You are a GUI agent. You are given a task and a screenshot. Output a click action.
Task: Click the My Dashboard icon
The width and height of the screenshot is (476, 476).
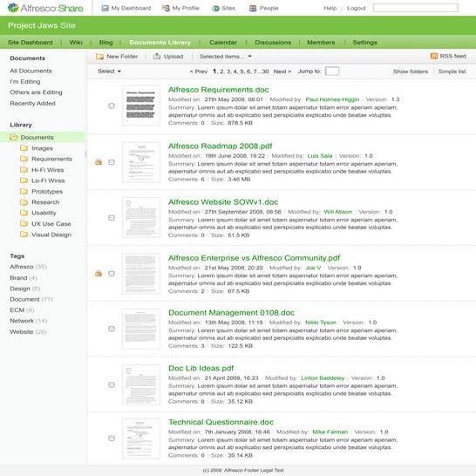pyautogui.click(x=105, y=8)
